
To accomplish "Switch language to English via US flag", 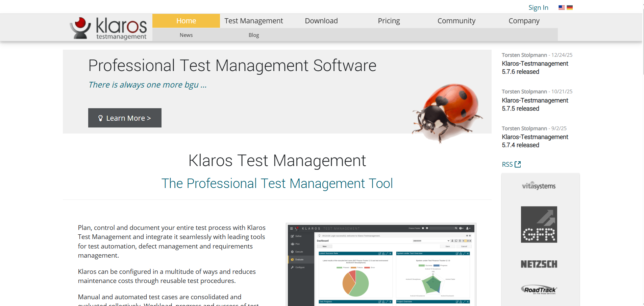I will (562, 7).
